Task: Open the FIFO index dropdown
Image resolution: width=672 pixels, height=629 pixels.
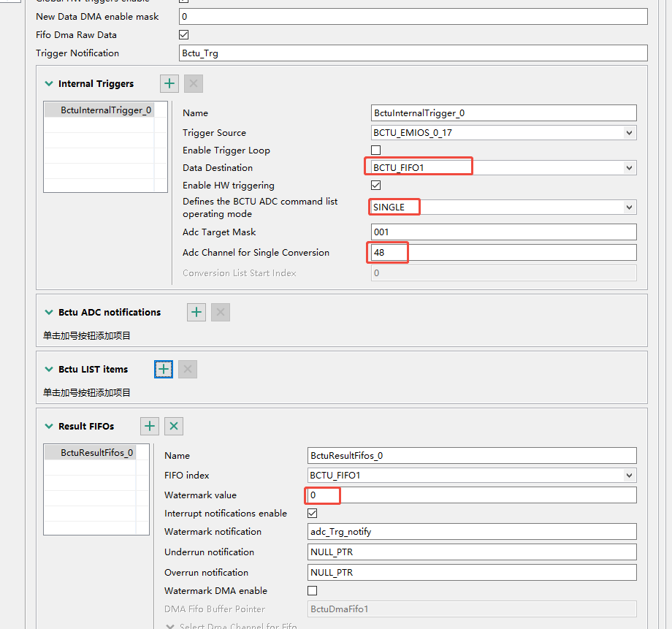Action: (629, 475)
